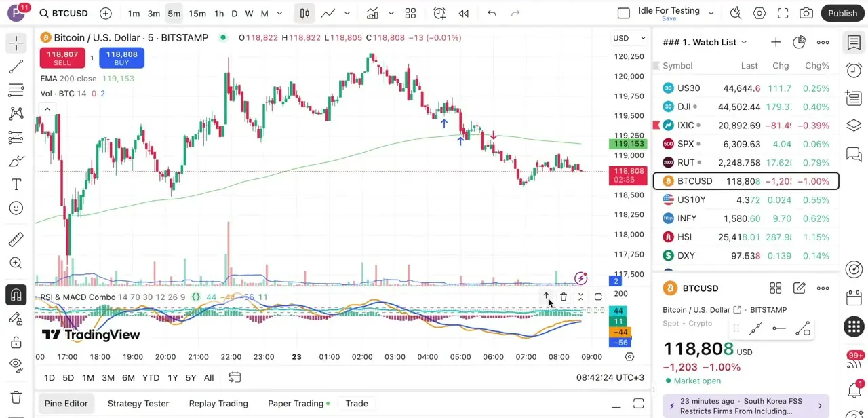The height and width of the screenshot is (418, 868).
Task: Open the Indicators icon in top toolbar
Action: coord(372,13)
